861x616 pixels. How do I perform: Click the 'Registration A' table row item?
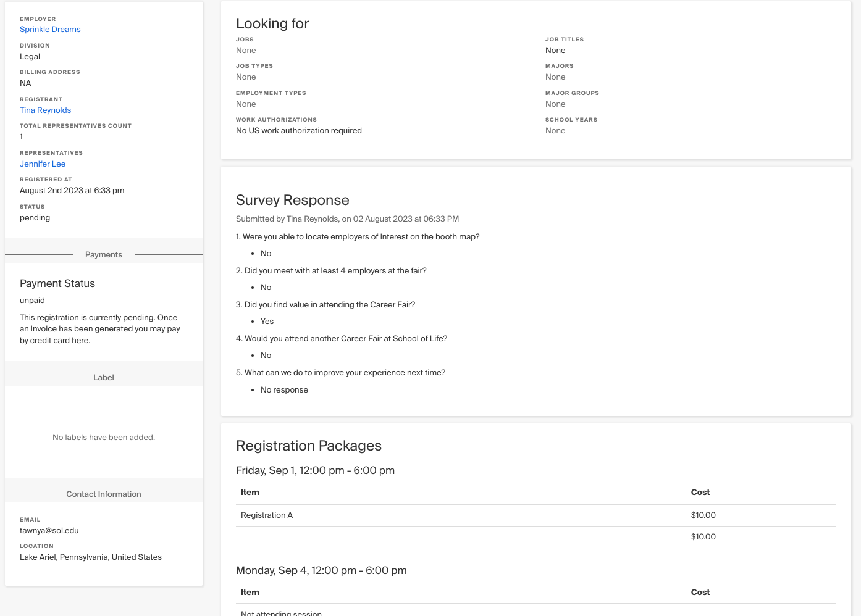pyautogui.click(x=267, y=515)
